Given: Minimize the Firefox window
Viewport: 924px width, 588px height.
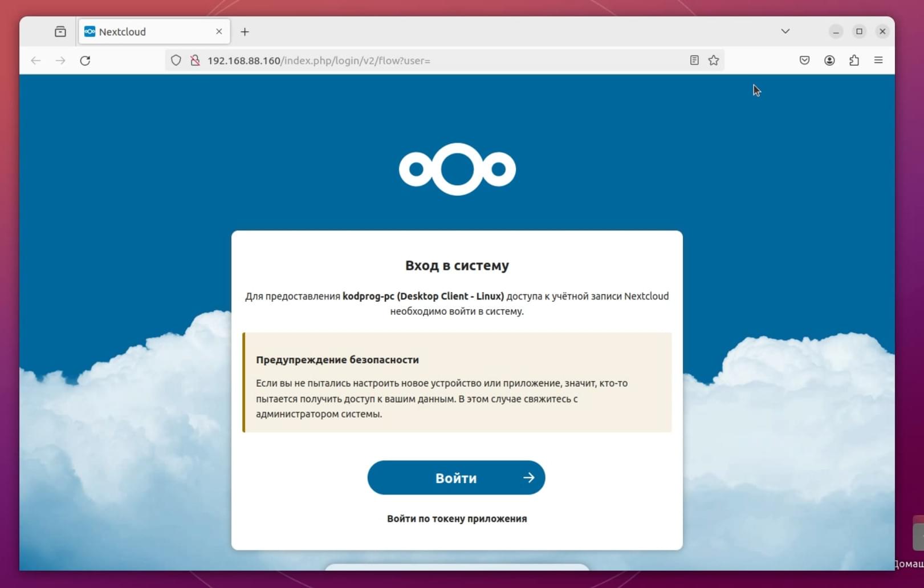Looking at the screenshot, I should click(x=836, y=32).
